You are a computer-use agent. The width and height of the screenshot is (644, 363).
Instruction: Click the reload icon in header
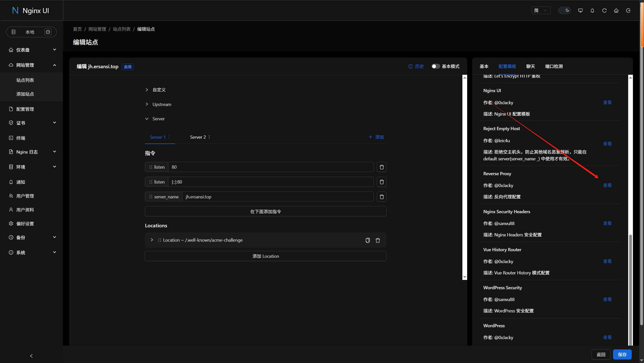[604, 10]
